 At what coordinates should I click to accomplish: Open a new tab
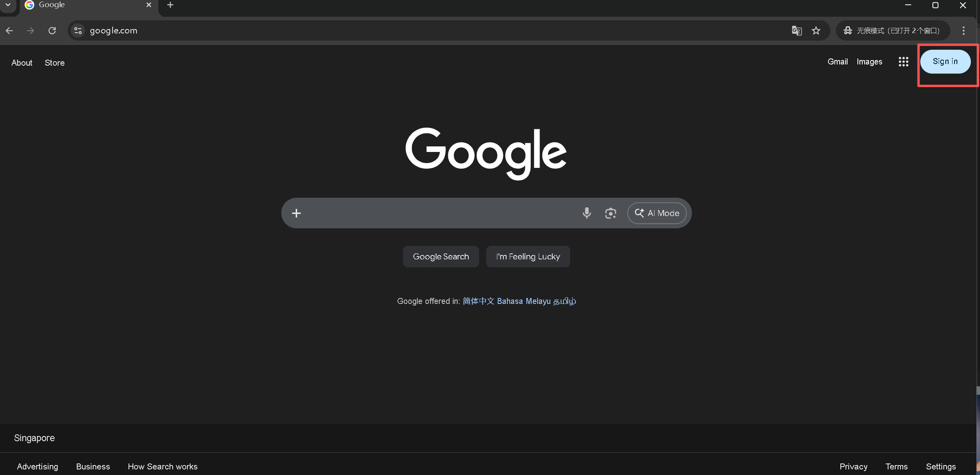(170, 5)
